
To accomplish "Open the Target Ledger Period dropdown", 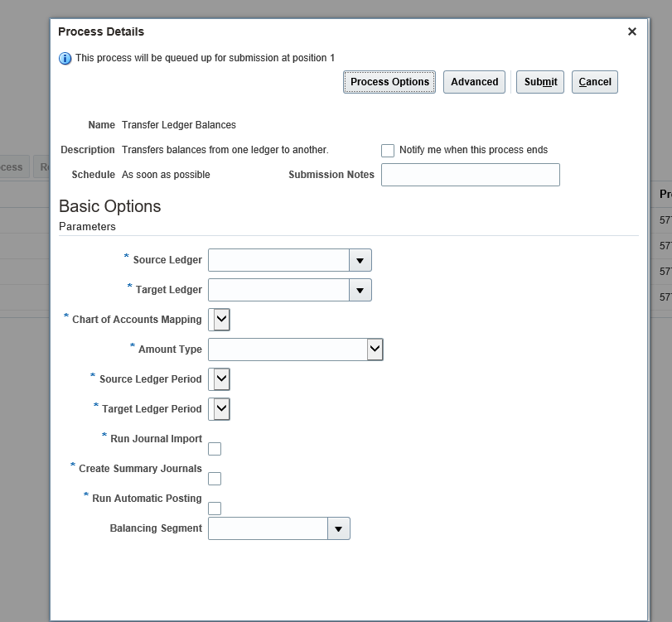I will click(x=220, y=409).
